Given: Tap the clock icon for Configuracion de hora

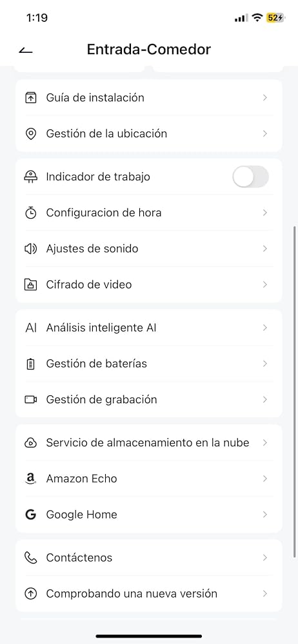Looking at the screenshot, I should click(31, 213).
